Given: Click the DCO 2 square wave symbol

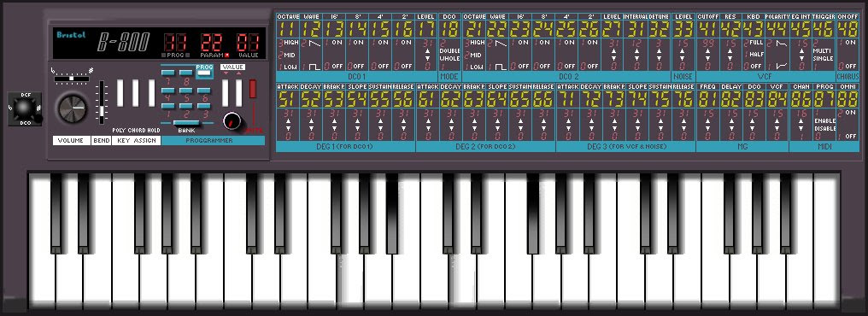Looking at the screenshot, I should tap(501, 67).
